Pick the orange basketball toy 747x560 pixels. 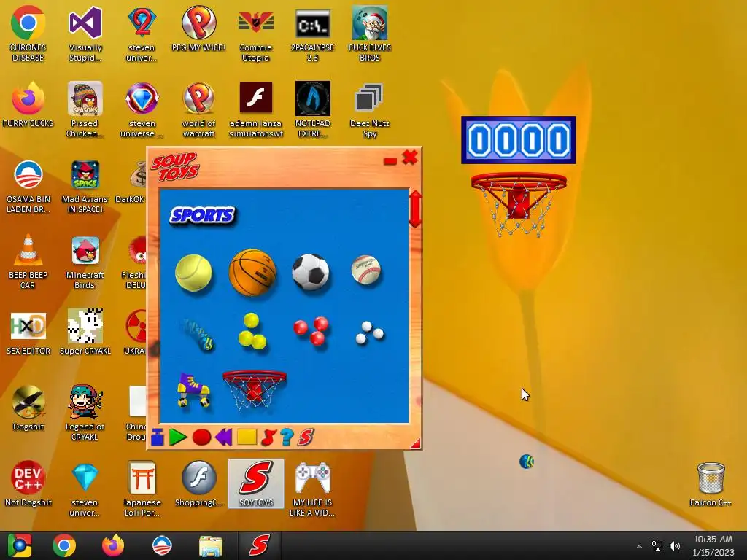tap(252, 273)
